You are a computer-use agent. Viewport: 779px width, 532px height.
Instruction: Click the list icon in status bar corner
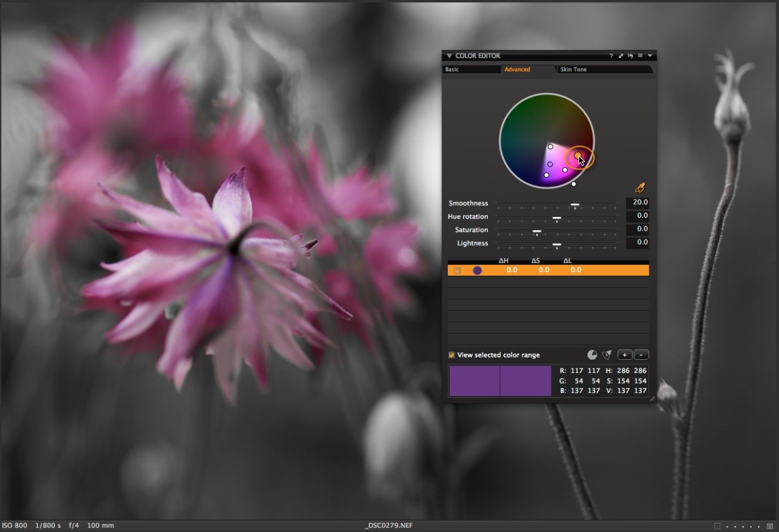[x=771, y=526]
